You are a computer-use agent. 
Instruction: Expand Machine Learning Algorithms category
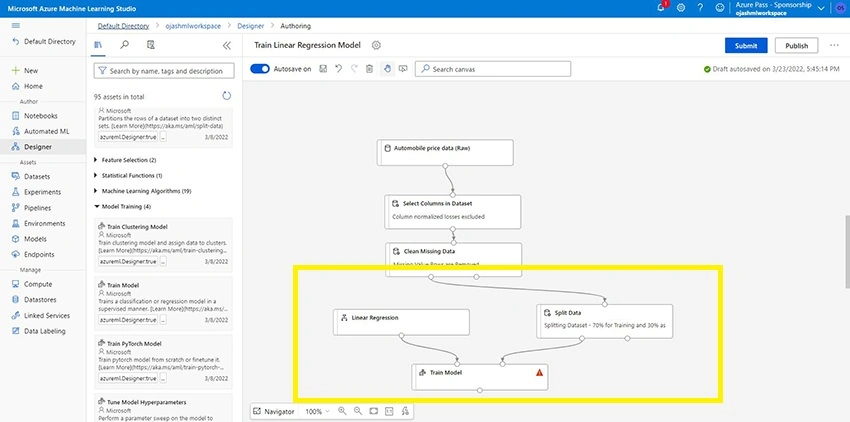143,191
